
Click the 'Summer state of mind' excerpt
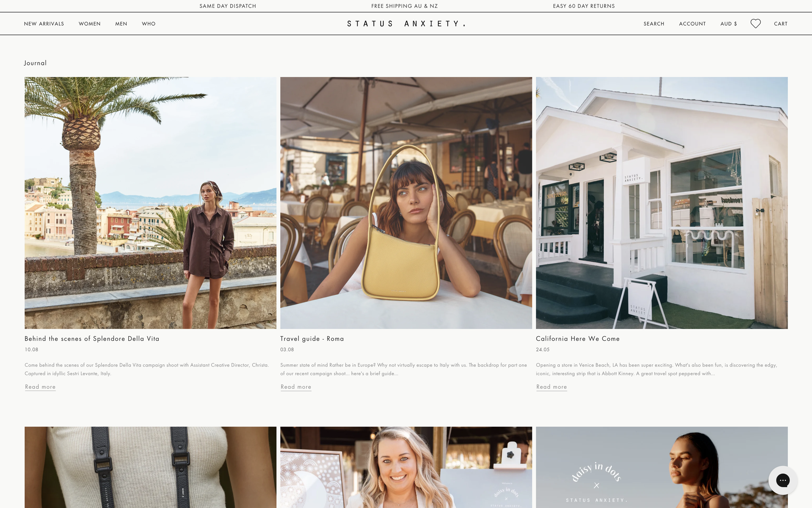click(403, 369)
